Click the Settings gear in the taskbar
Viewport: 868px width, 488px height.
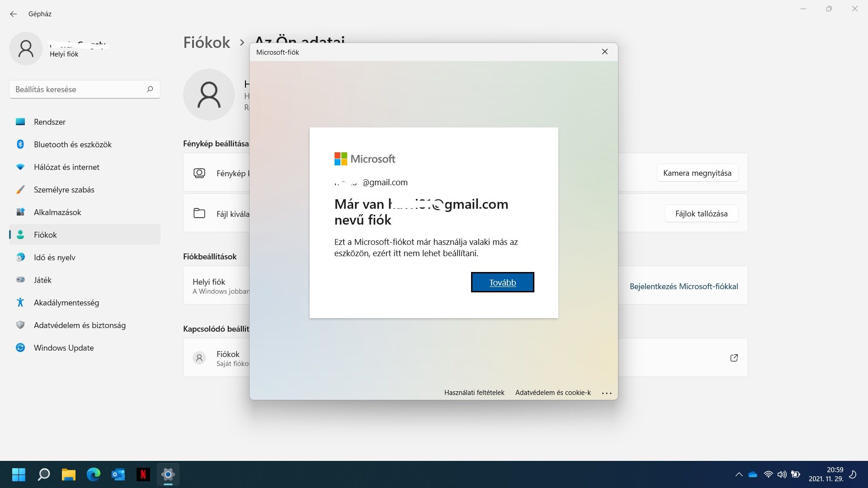click(x=168, y=474)
